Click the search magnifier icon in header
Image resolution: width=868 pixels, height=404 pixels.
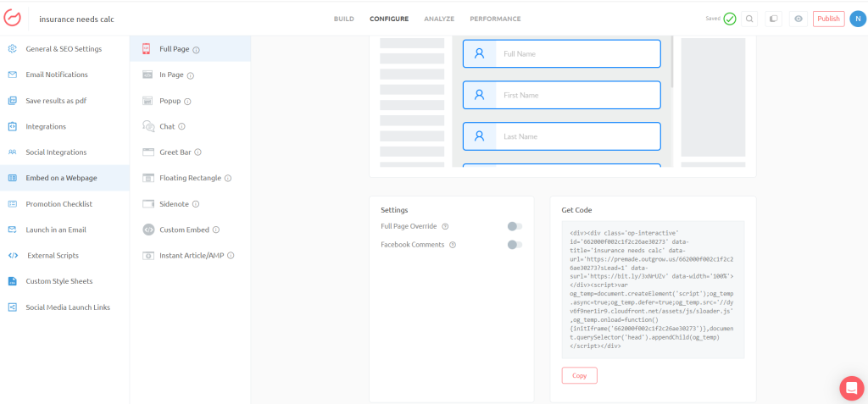pyautogui.click(x=750, y=19)
